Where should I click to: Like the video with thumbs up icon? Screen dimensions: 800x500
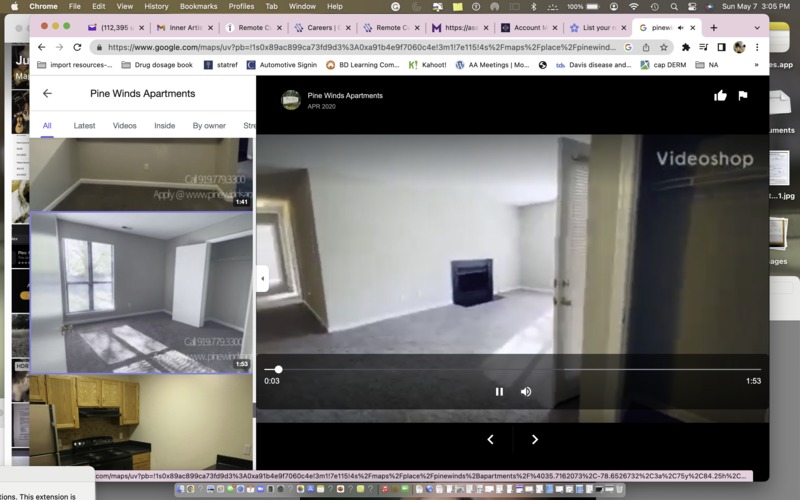(x=720, y=95)
